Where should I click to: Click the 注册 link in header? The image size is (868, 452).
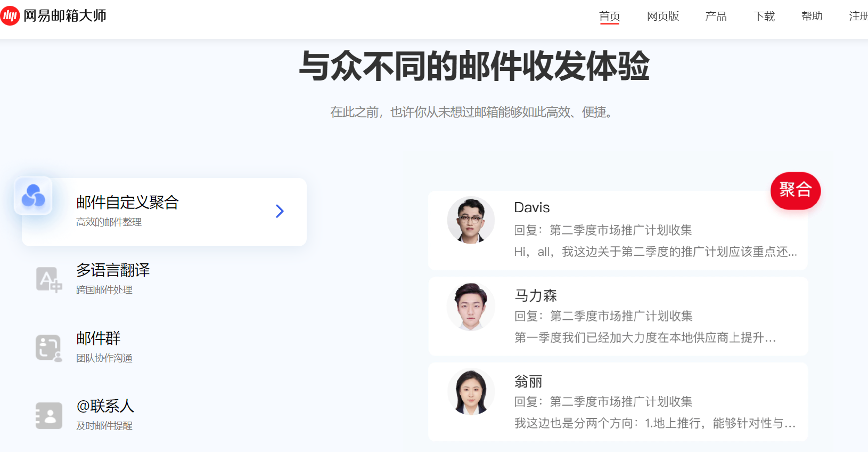tap(858, 17)
